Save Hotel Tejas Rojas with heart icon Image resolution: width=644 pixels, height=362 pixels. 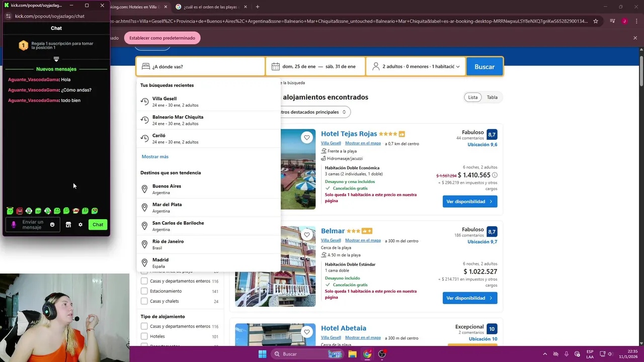[307, 137]
